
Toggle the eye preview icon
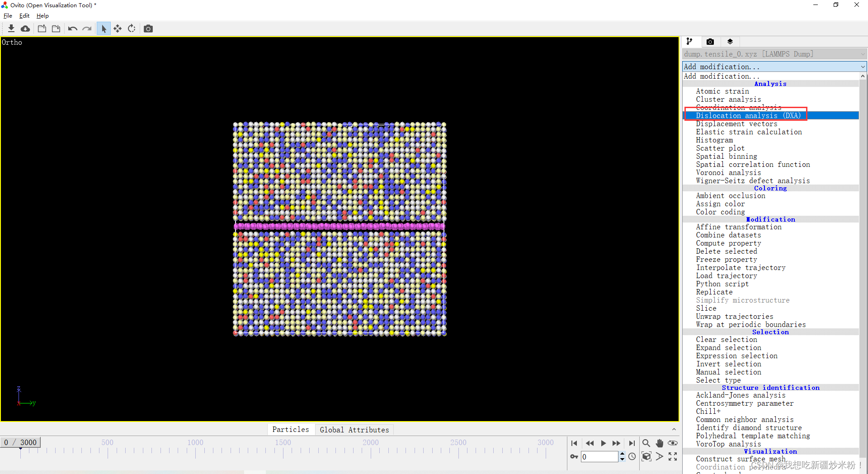[673, 443]
